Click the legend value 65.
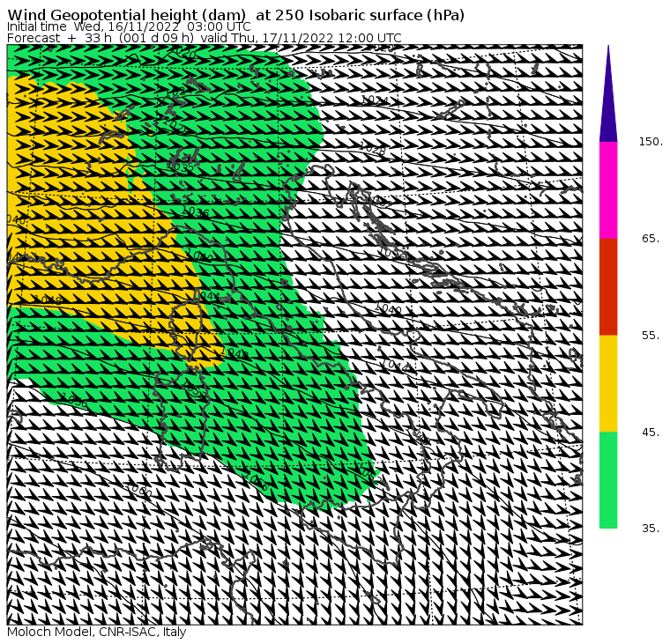Image resolution: width=670 pixels, height=644 pixels. [x=651, y=239]
